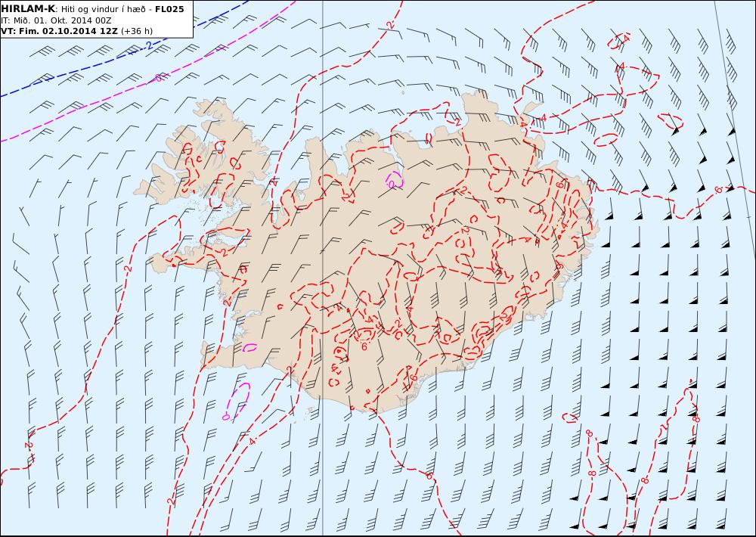Image resolution: width=756 pixels, height=537 pixels.
Task: Click the 'IT: Mið. 01. Okt. 2014 00Z' line
Action: (57, 20)
